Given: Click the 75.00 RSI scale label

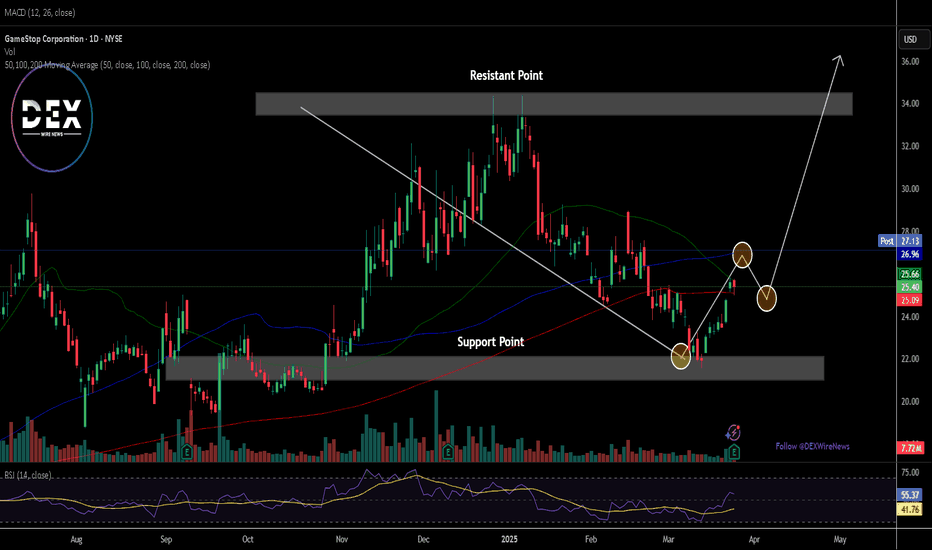Looking at the screenshot, I should 910,473.
